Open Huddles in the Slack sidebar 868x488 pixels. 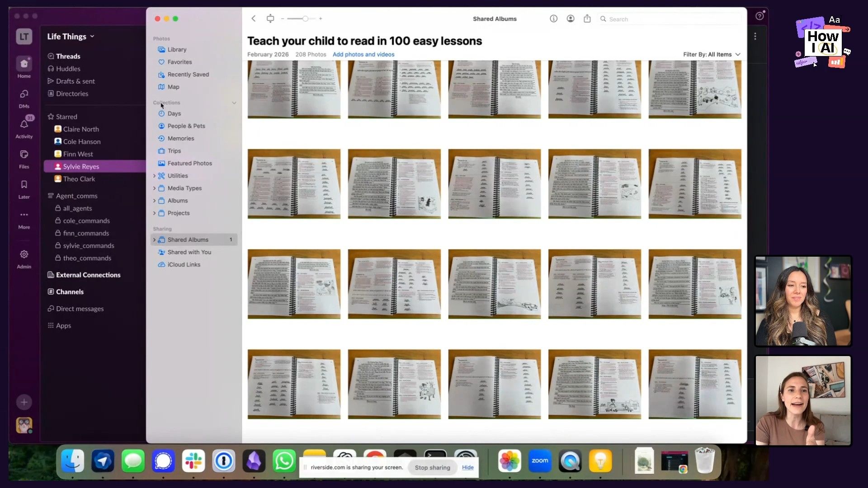(x=68, y=69)
